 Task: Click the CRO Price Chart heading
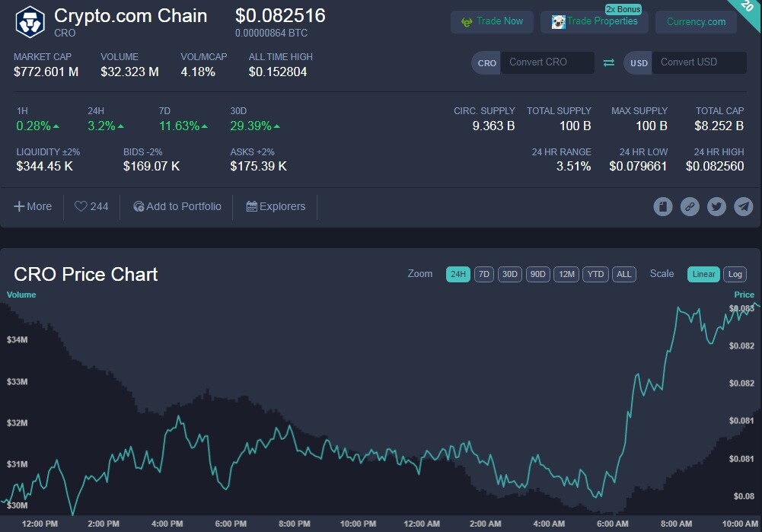click(85, 275)
